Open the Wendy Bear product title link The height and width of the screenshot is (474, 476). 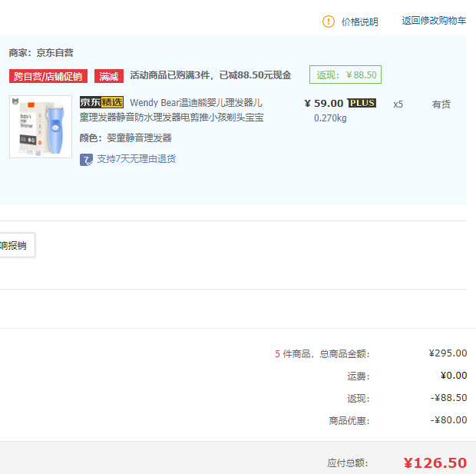172,110
